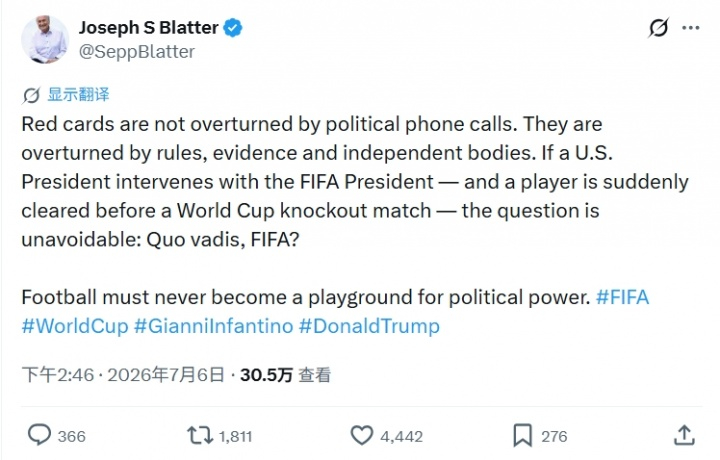View the 30.5万 查看 view count

[x=285, y=375]
